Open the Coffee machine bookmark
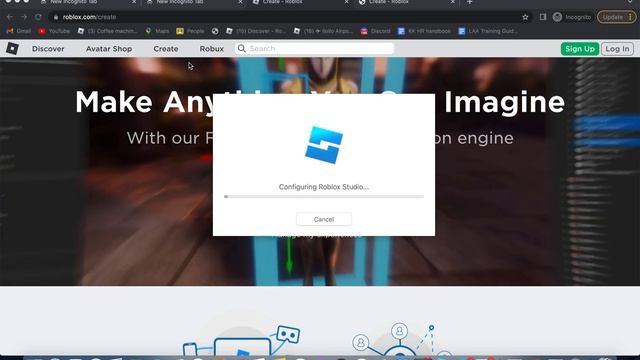Image resolution: width=640 pixels, height=360 pixels. click(x=108, y=31)
